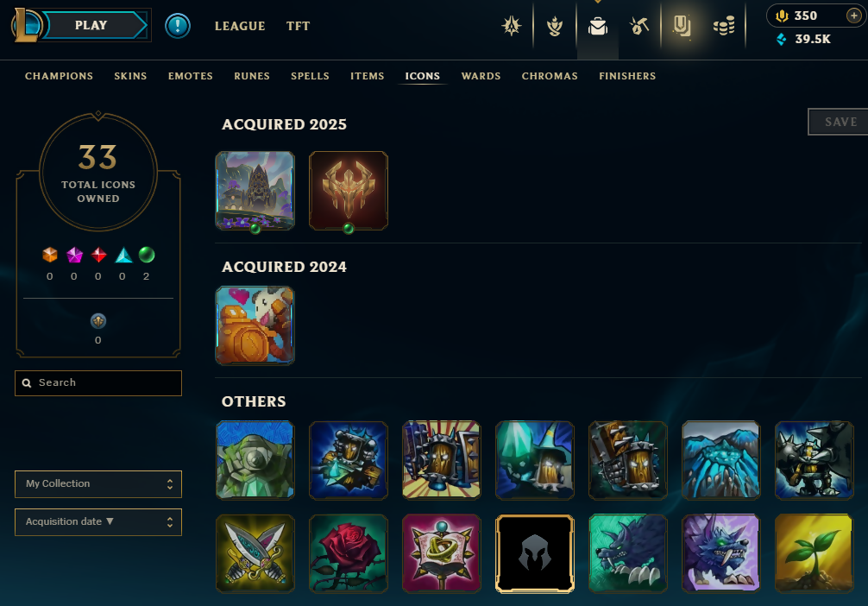Open the Collection briefcase icon
Image resolution: width=868 pixels, height=606 pixels.
598,26
